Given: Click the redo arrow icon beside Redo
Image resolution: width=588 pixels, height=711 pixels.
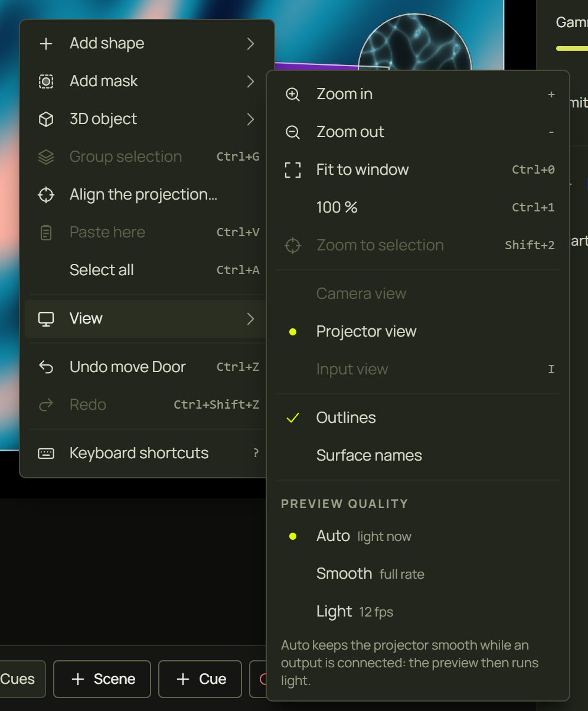Looking at the screenshot, I should (x=46, y=405).
